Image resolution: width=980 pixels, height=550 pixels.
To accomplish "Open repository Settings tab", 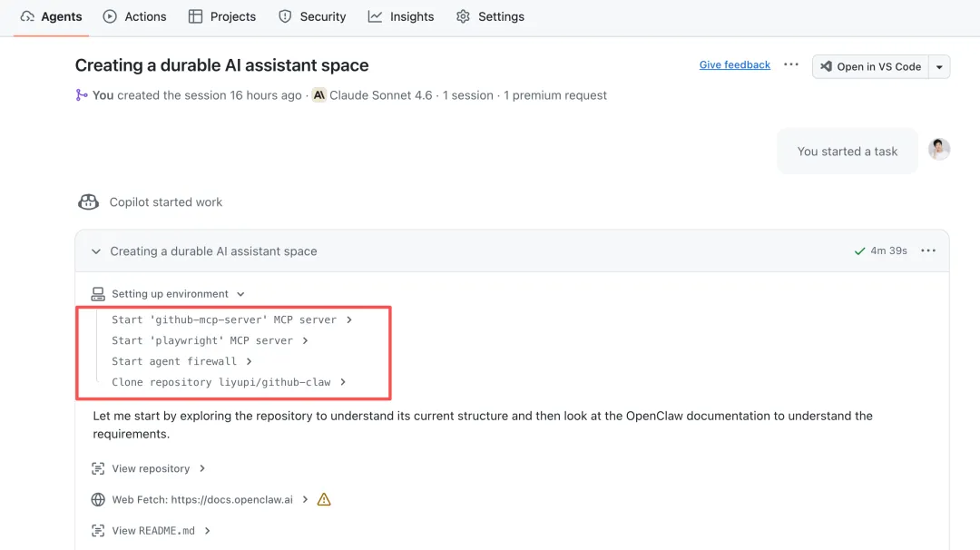I will [x=490, y=16].
